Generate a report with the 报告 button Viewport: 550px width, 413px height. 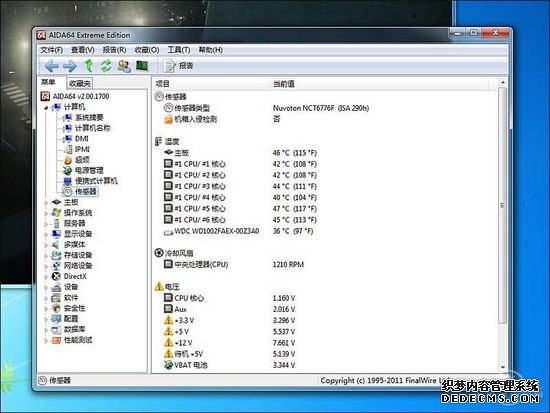(179, 66)
